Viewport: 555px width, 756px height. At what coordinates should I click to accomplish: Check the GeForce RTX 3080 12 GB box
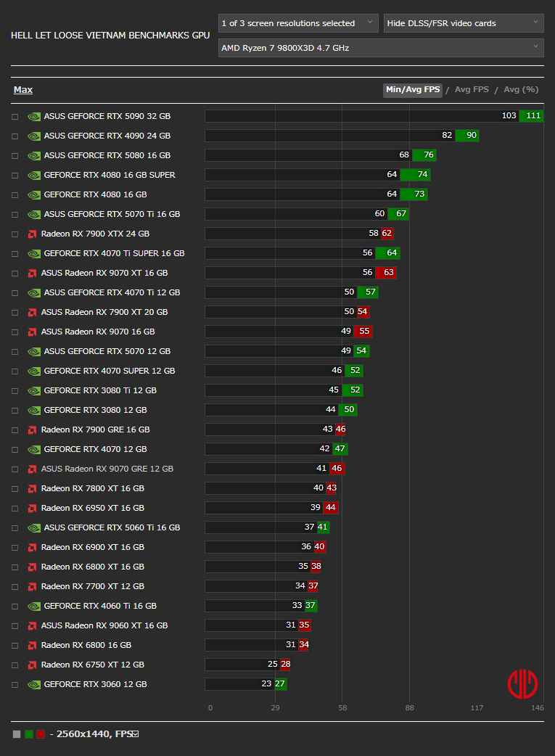coord(15,411)
